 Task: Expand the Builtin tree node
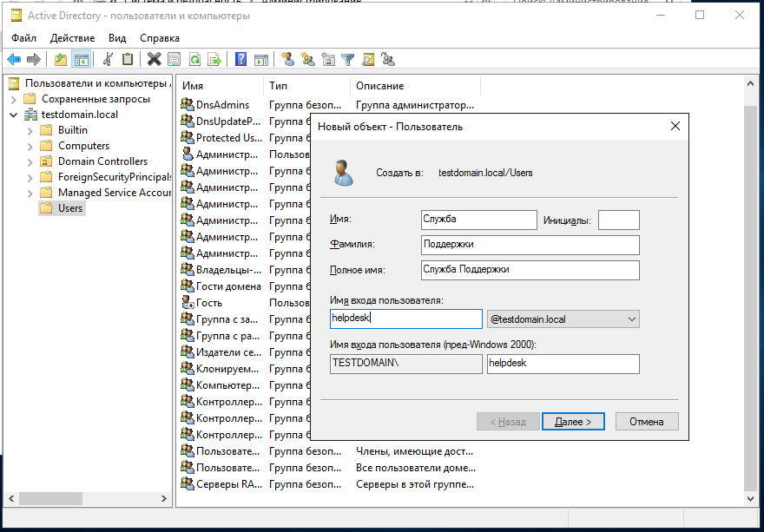pos(30,131)
